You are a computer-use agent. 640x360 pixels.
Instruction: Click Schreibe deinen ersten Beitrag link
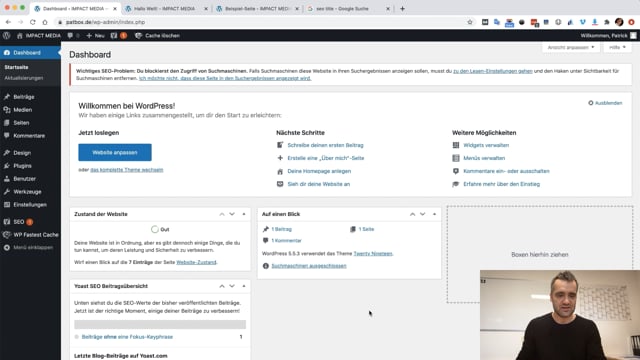coord(325,145)
